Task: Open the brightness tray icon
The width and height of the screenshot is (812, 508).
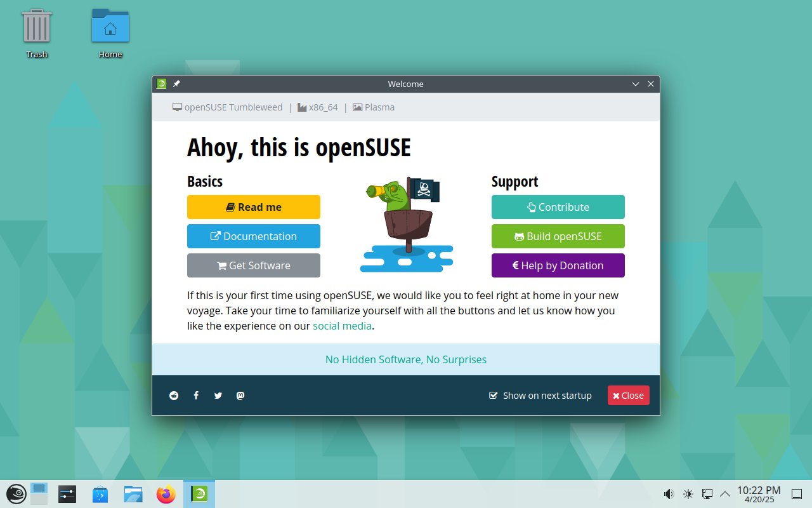Action: [x=688, y=493]
